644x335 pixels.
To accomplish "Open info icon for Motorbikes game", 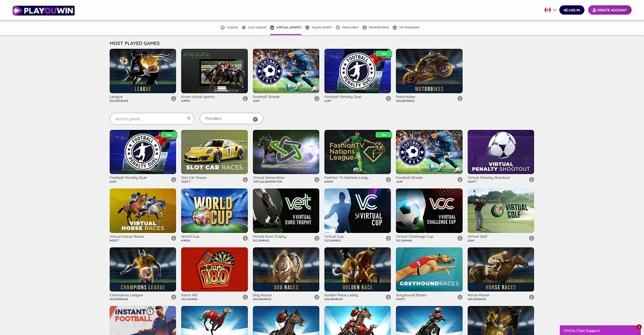I will (460, 99).
